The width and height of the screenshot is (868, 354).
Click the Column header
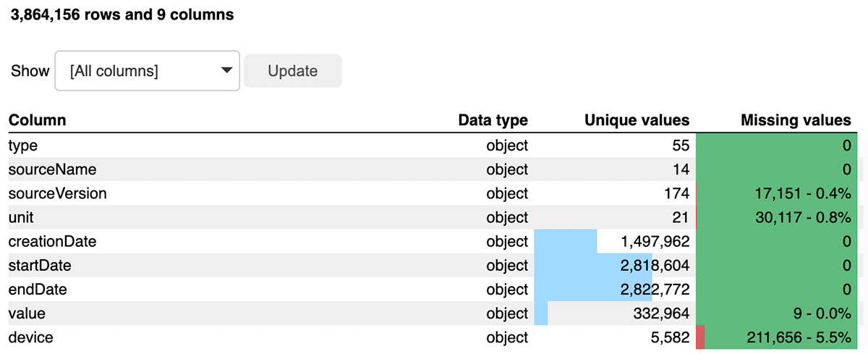38,120
